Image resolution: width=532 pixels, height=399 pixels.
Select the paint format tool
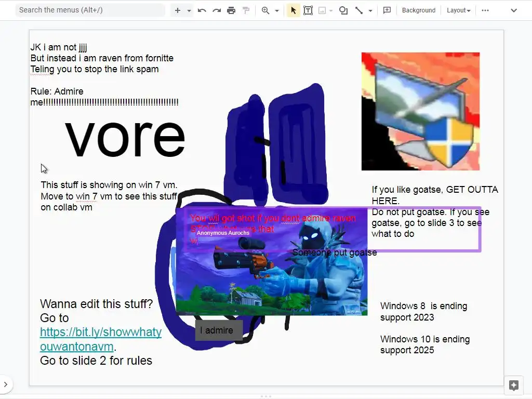(x=246, y=10)
